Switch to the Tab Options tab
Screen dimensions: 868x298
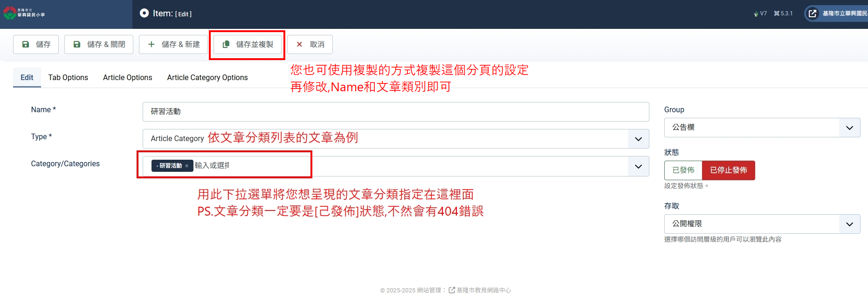pos(68,77)
